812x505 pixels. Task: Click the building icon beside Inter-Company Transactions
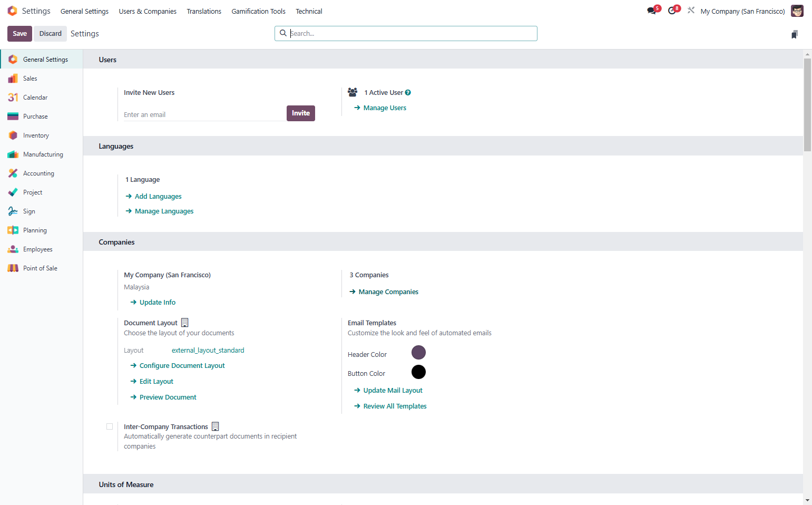point(215,426)
